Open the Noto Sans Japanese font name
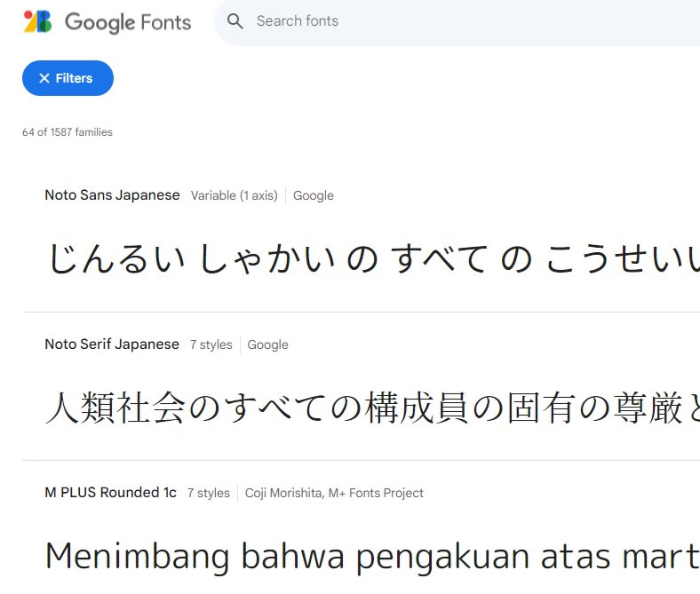Image resolution: width=700 pixels, height=594 pixels. [112, 195]
